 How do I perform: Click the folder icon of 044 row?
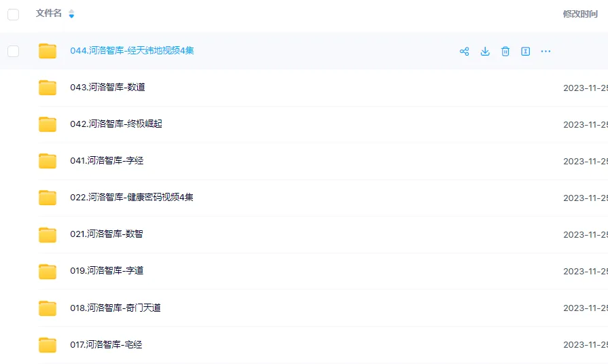48,51
